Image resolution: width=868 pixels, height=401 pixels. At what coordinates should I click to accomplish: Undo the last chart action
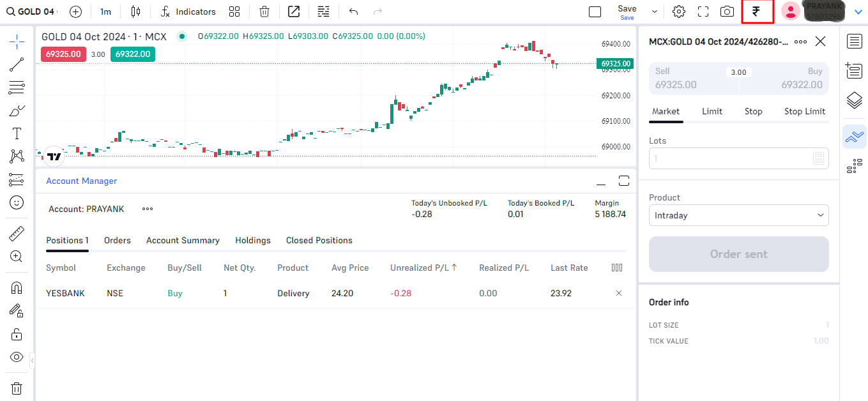point(354,11)
